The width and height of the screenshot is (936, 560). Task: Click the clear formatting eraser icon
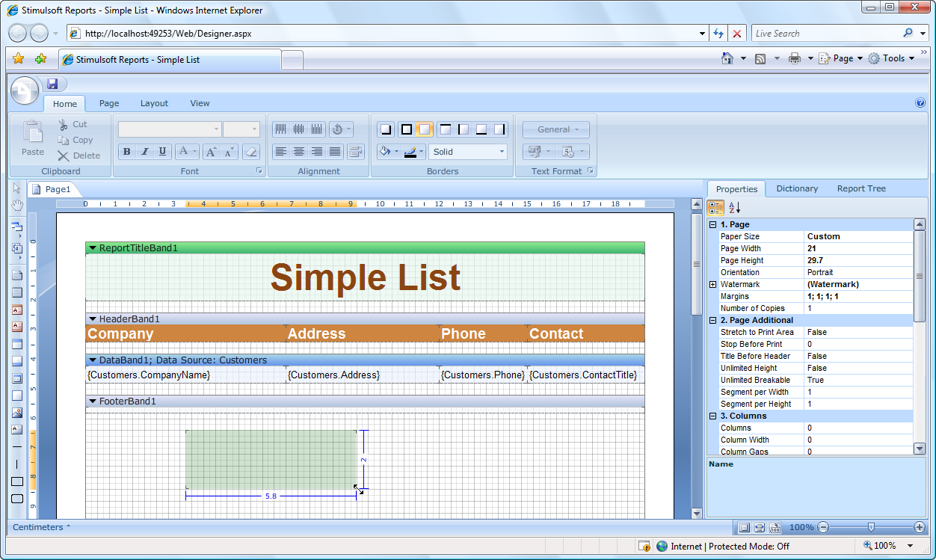pos(250,152)
